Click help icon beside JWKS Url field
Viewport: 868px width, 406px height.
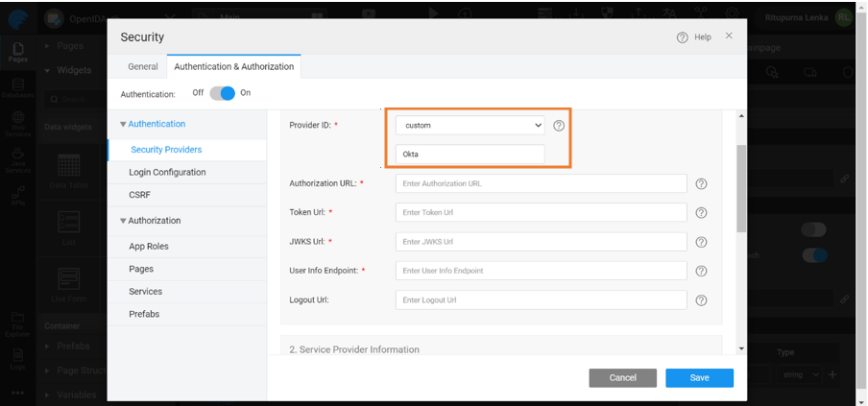point(701,242)
